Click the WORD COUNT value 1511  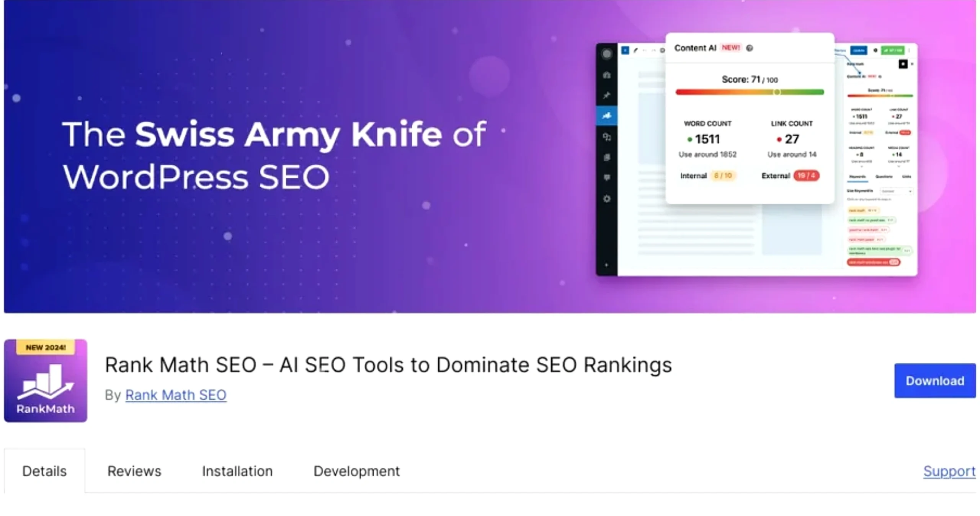707,139
